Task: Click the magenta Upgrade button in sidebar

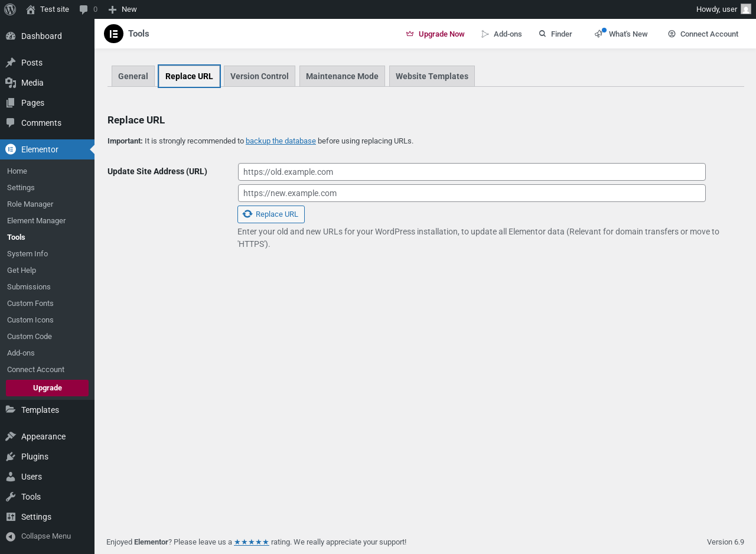Action: (47, 388)
